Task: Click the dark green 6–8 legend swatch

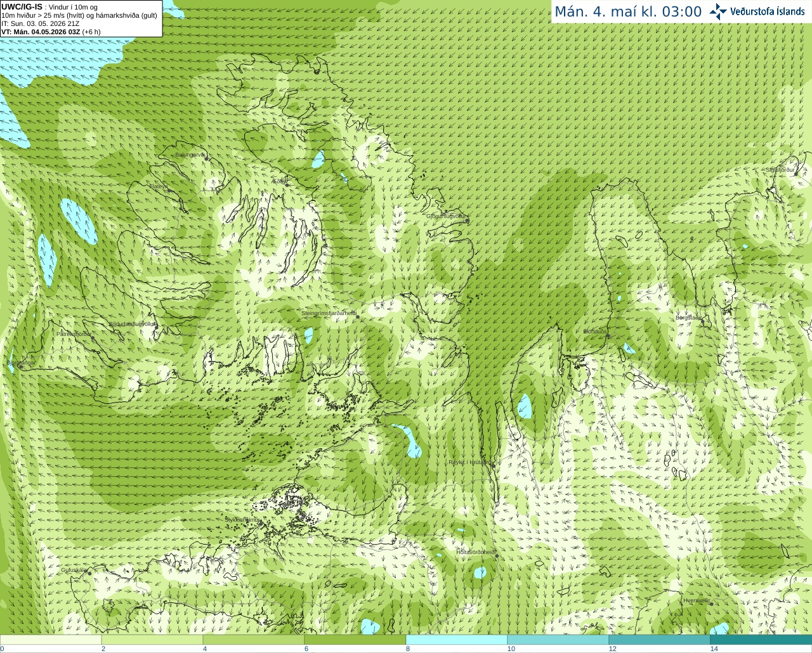Action: pyautogui.click(x=355, y=640)
